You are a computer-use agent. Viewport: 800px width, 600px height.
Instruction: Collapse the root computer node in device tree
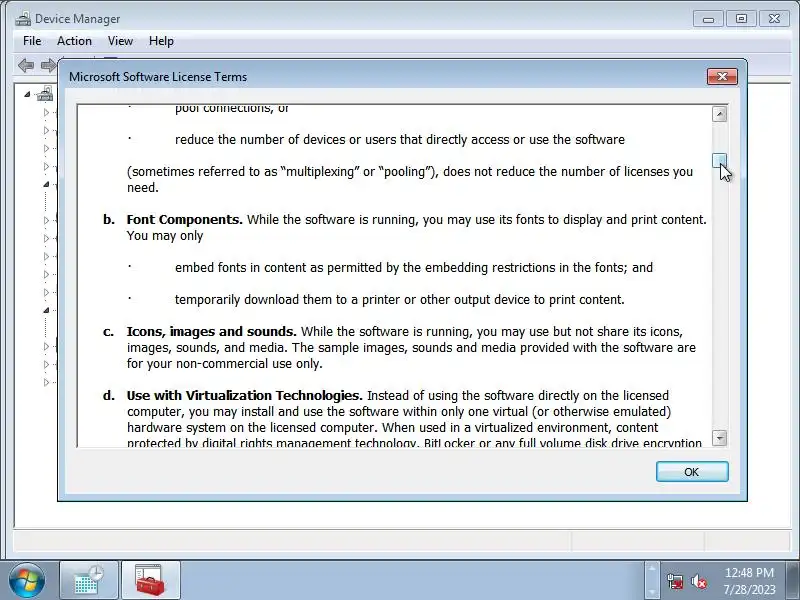27,94
